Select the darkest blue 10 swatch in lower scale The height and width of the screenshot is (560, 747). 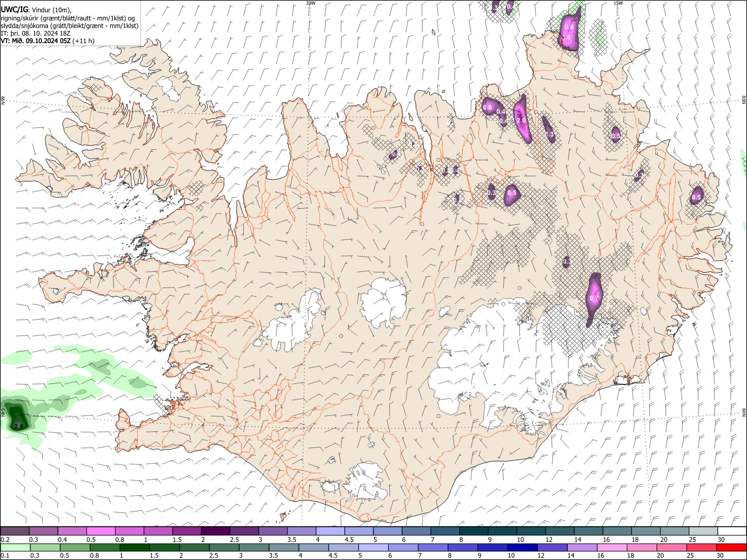click(x=521, y=547)
